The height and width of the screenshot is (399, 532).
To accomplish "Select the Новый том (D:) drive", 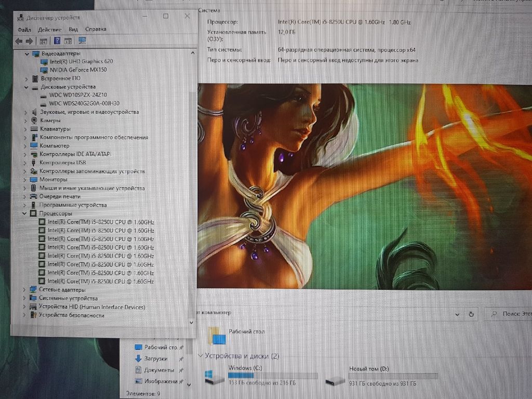I will [x=382, y=376].
